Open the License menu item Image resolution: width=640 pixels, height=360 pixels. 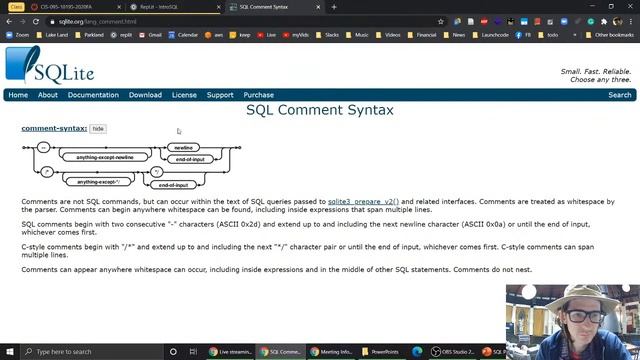(x=184, y=95)
